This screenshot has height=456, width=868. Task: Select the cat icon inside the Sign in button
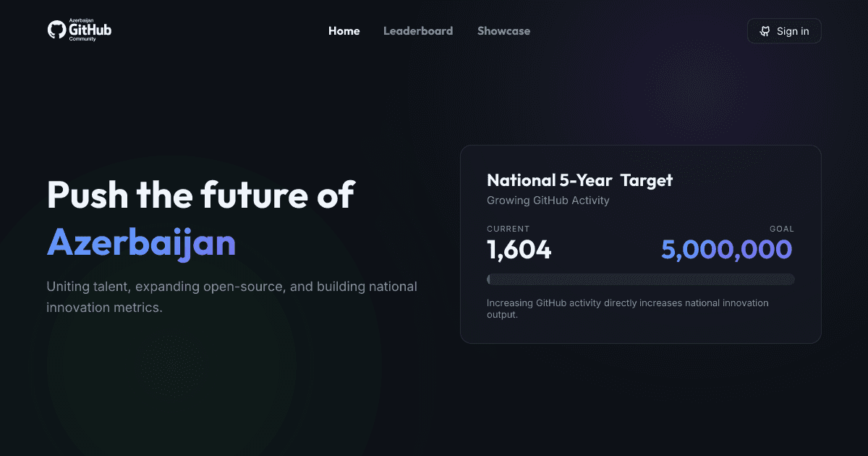[x=765, y=31]
